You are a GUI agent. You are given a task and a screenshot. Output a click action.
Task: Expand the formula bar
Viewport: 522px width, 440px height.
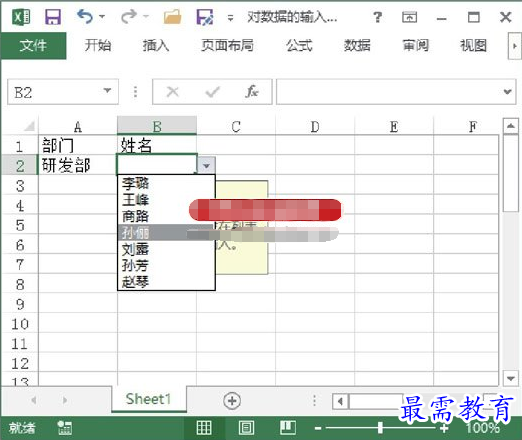click(x=508, y=92)
